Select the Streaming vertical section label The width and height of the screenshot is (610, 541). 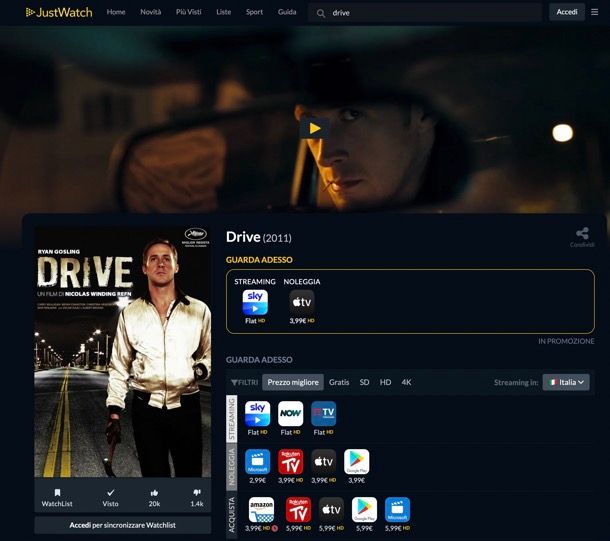point(231,418)
